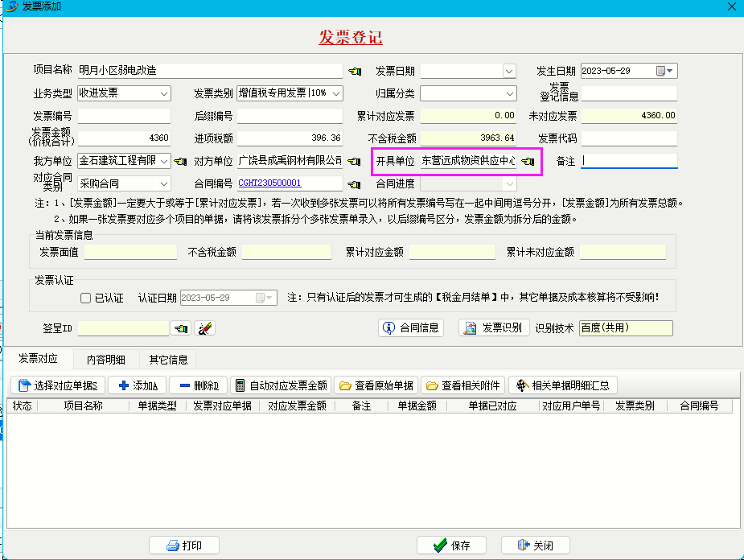Expand the 业务类型 dropdown

tap(164, 93)
